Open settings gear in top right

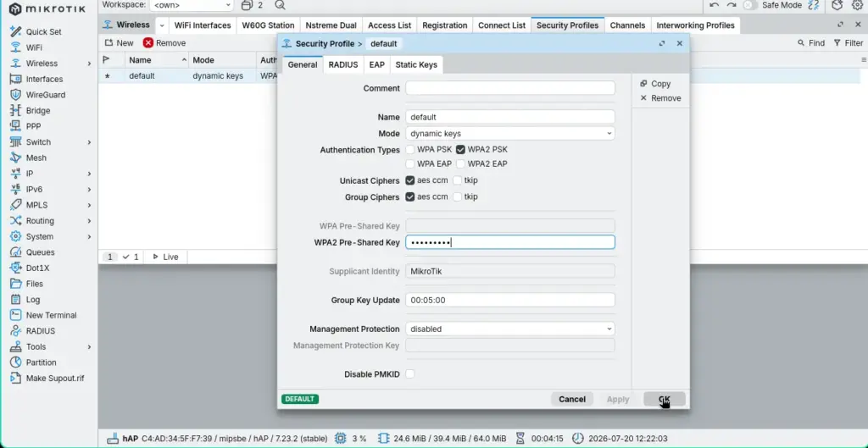point(857,5)
